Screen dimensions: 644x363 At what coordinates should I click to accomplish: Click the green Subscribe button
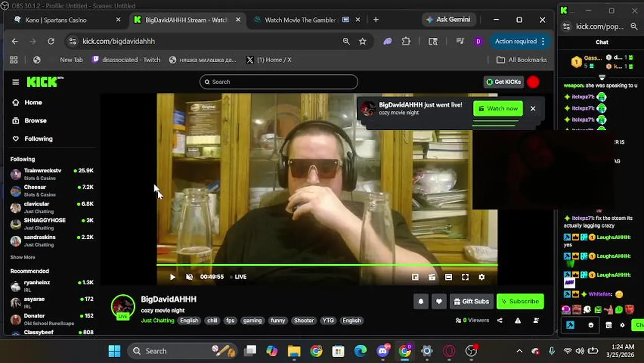[520, 301]
